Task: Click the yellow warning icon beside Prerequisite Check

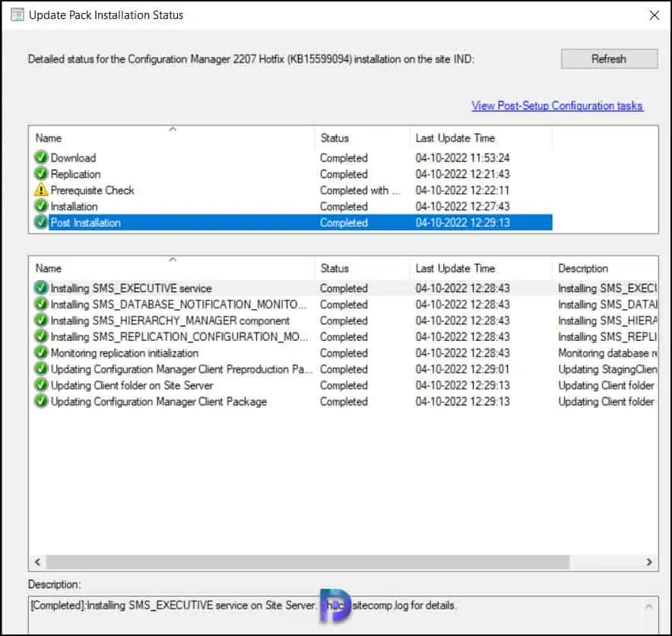Action: point(41,189)
